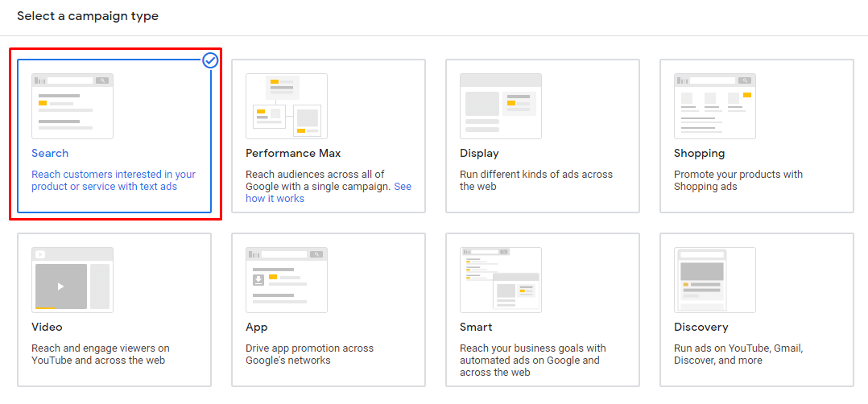Click the Discovery campaign illustration icon

[x=715, y=280]
